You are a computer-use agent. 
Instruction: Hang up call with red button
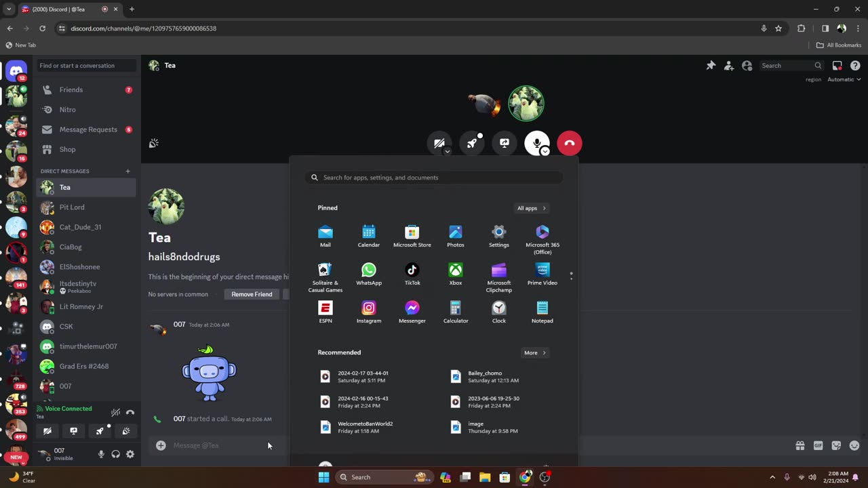(x=569, y=143)
